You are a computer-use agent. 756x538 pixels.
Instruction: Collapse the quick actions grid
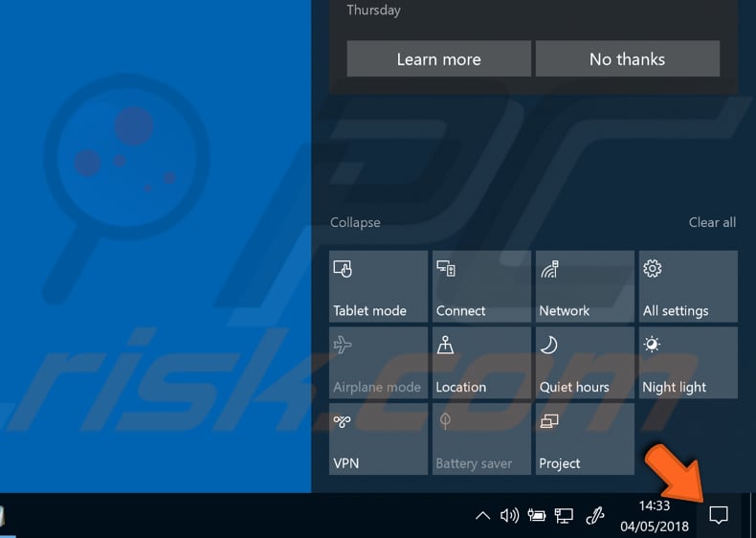tap(355, 222)
